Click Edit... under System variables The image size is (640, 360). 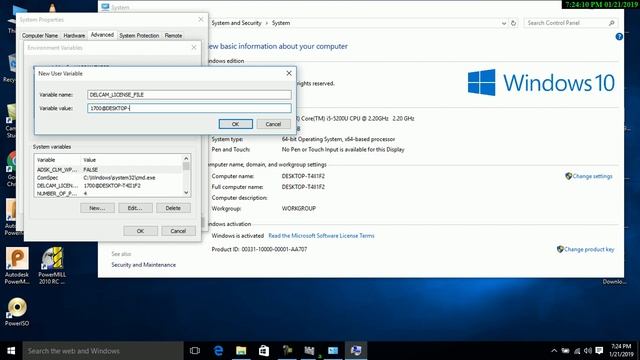click(x=135, y=208)
